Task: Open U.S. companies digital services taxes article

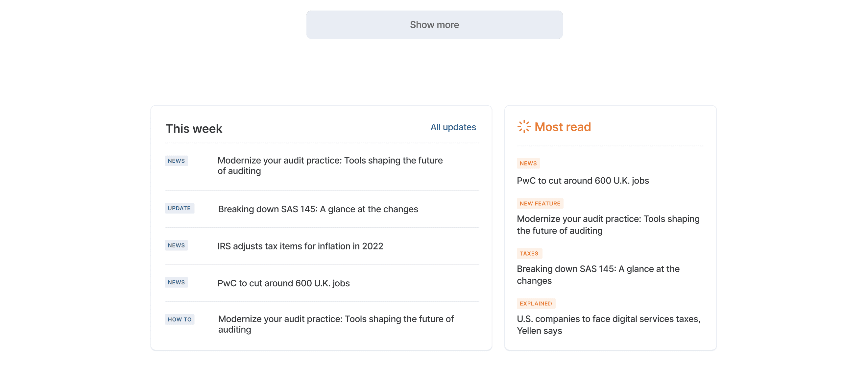Action: [x=608, y=325]
